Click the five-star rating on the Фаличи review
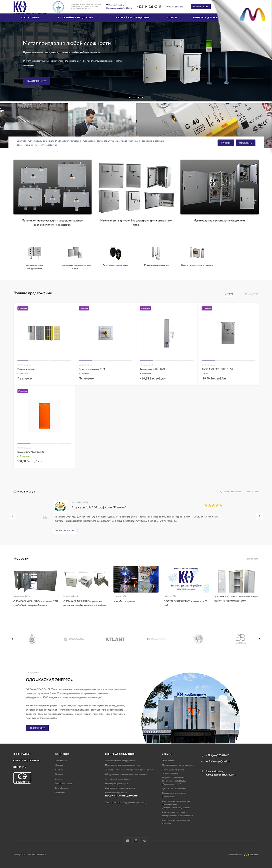 213,505
